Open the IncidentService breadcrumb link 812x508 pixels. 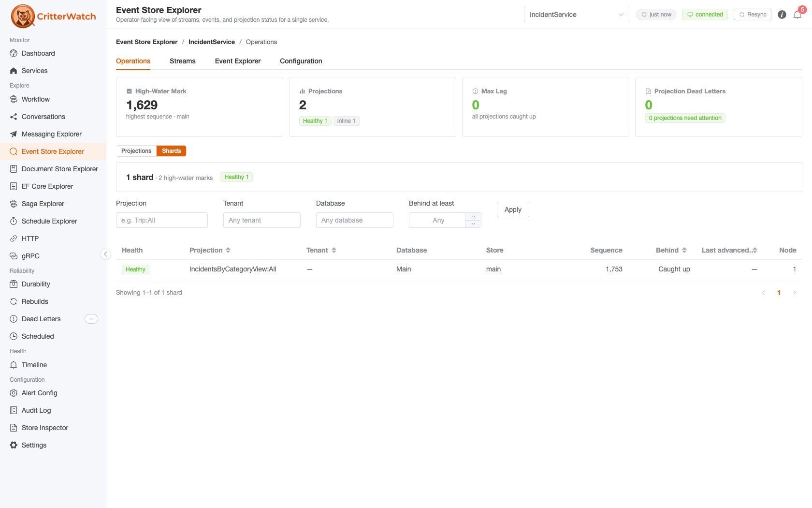(x=212, y=42)
